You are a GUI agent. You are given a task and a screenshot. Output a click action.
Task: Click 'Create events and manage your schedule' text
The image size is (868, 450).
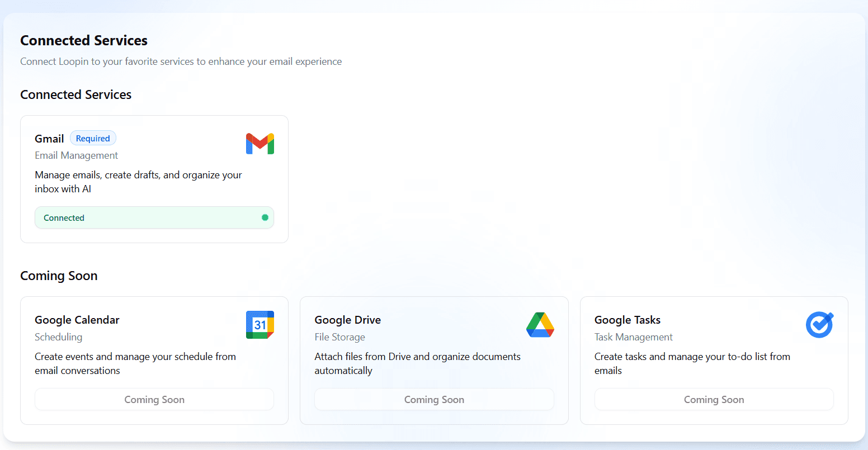(x=135, y=363)
